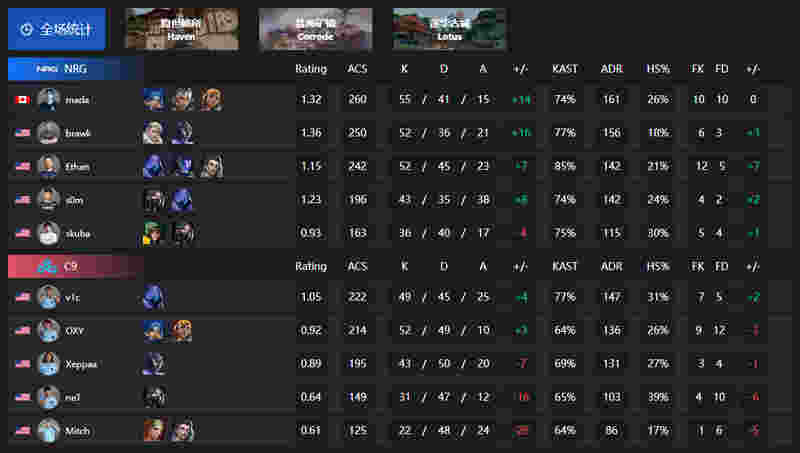Click the Canada flag next to mada
This screenshot has width=800, height=453.
[22, 99]
